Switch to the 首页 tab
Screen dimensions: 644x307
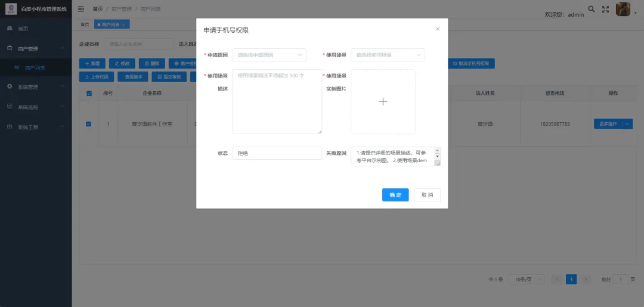coord(85,24)
